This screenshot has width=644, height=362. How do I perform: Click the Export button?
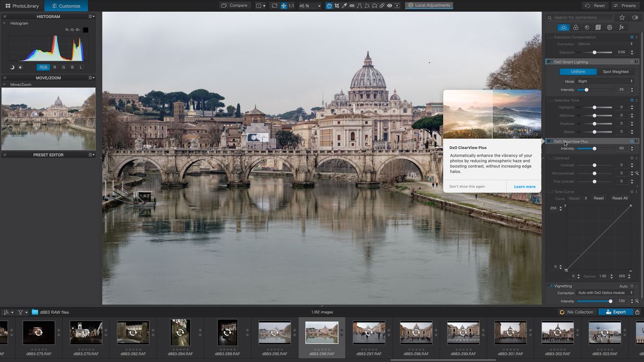click(x=616, y=312)
